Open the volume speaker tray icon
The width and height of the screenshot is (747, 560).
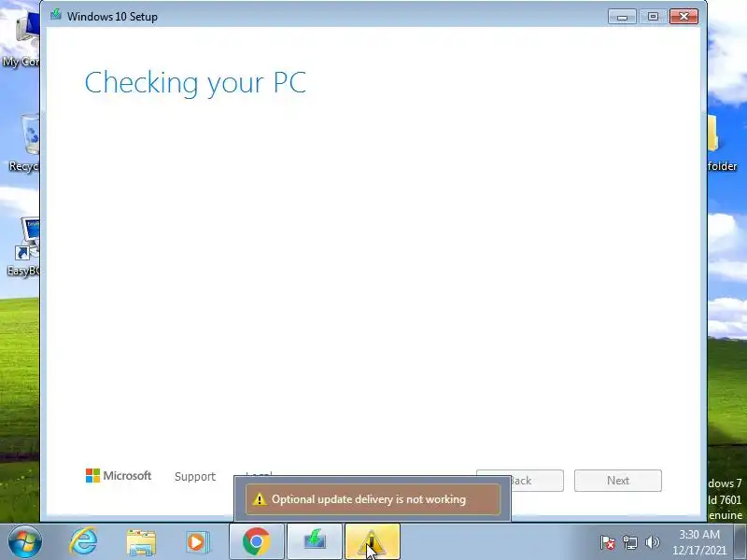click(x=652, y=542)
